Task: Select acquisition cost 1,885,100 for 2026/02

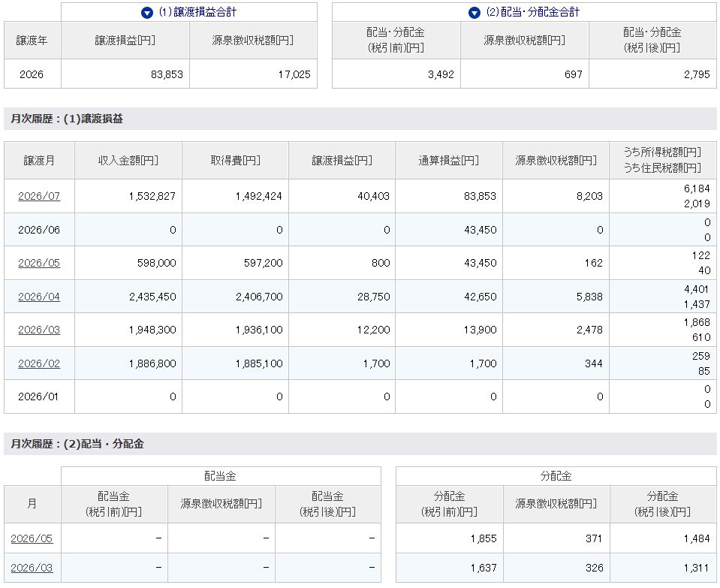Action: click(258, 363)
